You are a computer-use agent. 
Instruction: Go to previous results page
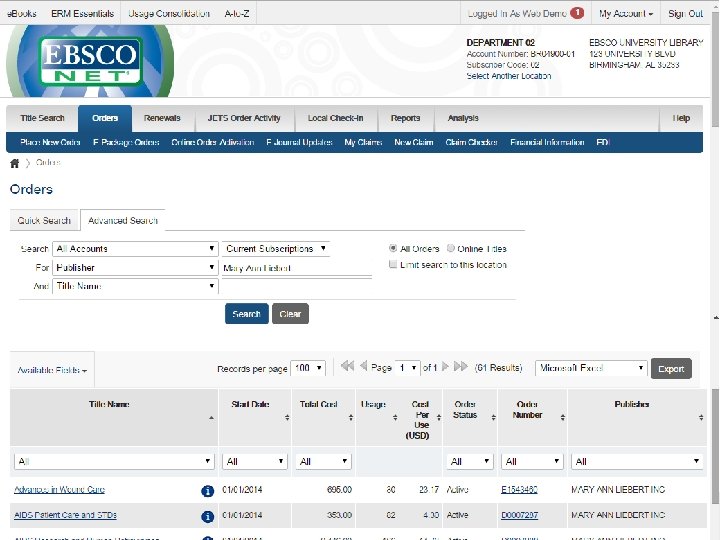(x=363, y=366)
